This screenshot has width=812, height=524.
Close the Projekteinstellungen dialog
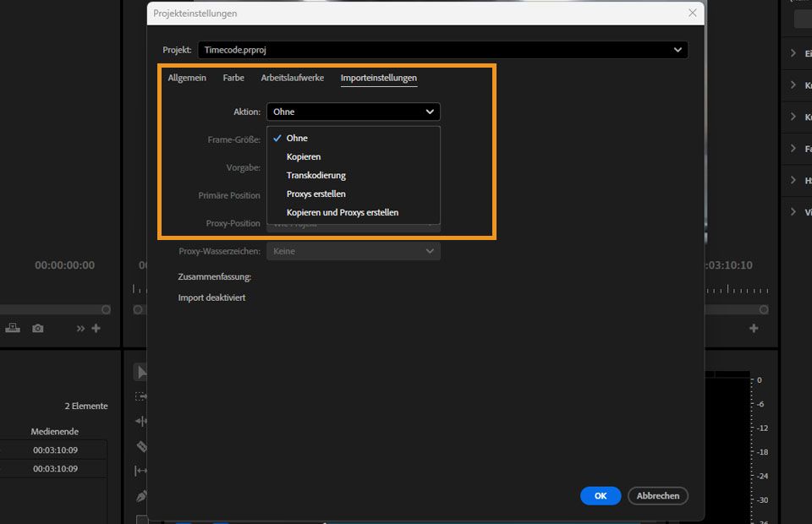(x=693, y=13)
